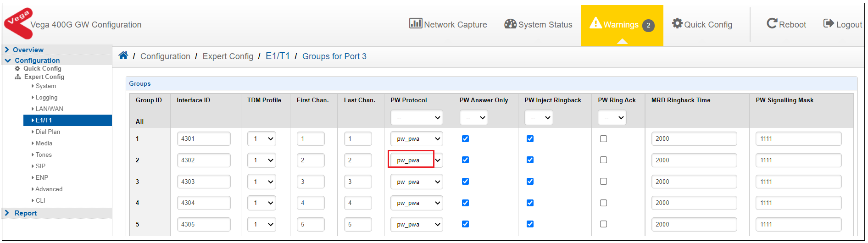Click the System Status gauge icon
This screenshot has width=868, height=243.
click(510, 24)
